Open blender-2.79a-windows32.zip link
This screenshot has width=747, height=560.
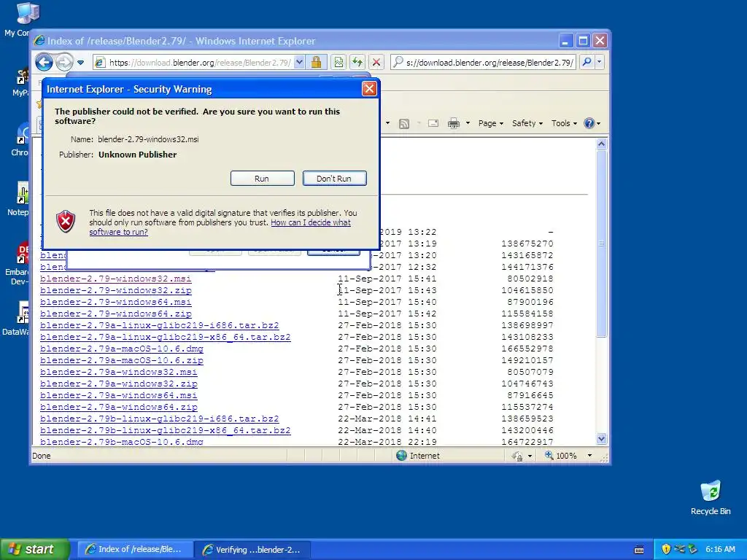[119, 384]
